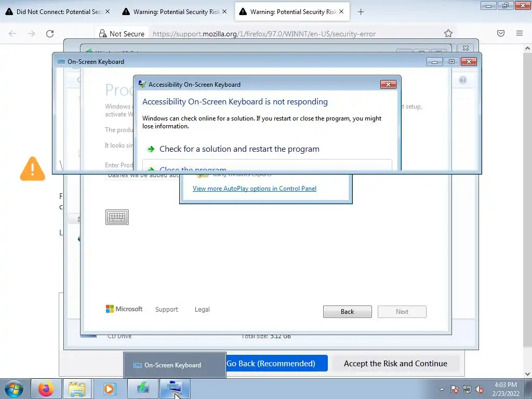
Task: Click the help question icon behind keyboard window
Action: (463, 80)
